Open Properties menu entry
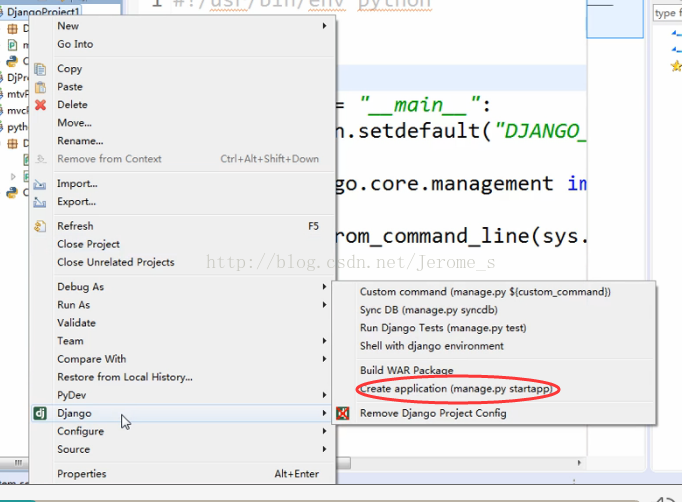Viewport: 682px width, 502px height. [x=82, y=474]
